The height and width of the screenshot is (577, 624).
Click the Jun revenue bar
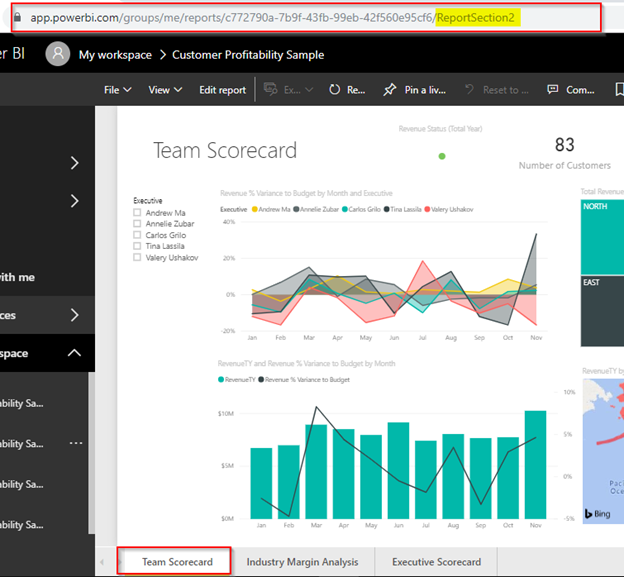click(x=398, y=470)
